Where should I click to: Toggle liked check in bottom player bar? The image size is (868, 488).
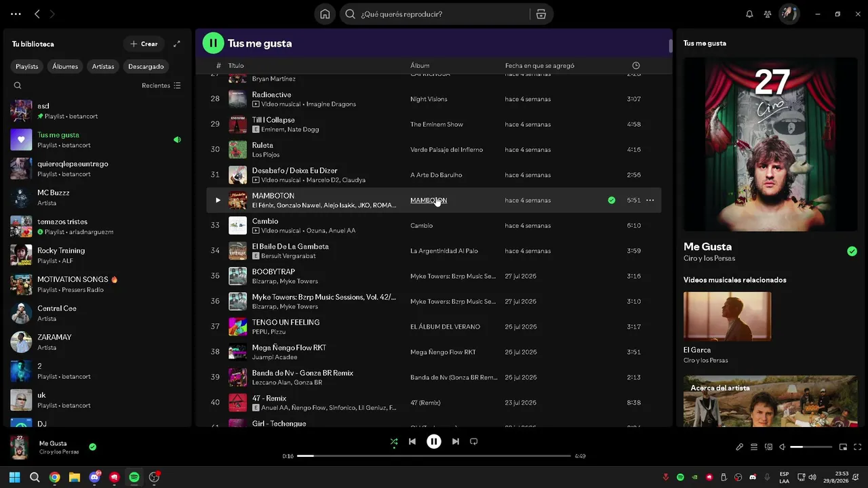pos(93,447)
